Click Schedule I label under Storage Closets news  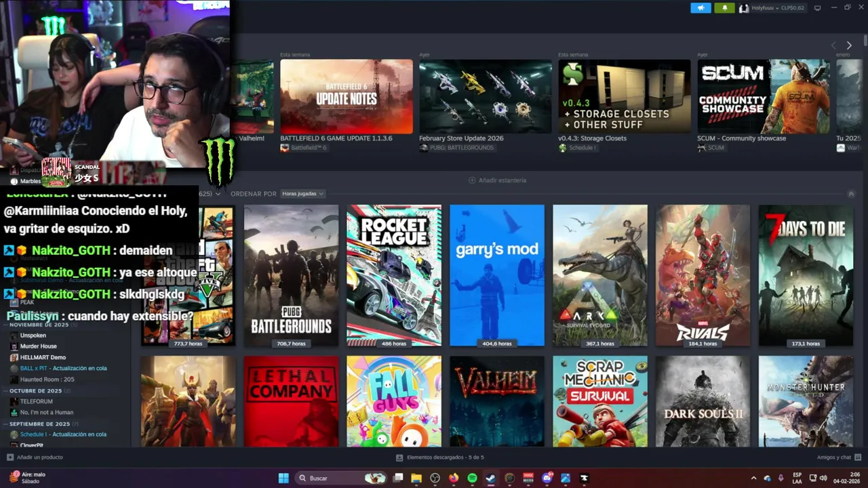(583, 148)
